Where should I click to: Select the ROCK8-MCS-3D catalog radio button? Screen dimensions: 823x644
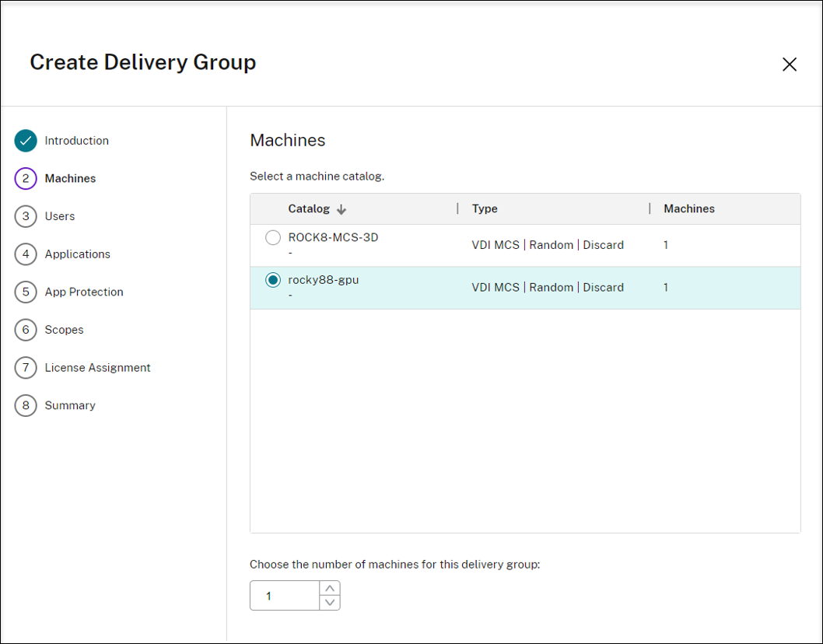pyautogui.click(x=272, y=237)
